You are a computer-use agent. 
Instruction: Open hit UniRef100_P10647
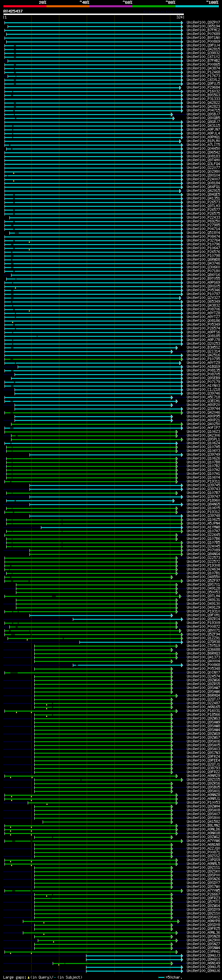point(203,248)
